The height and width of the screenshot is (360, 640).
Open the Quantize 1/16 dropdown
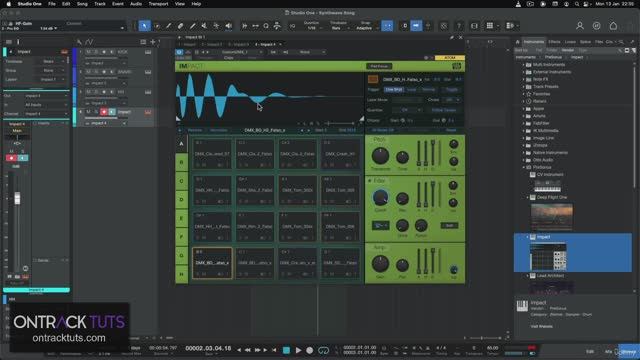point(314,28)
